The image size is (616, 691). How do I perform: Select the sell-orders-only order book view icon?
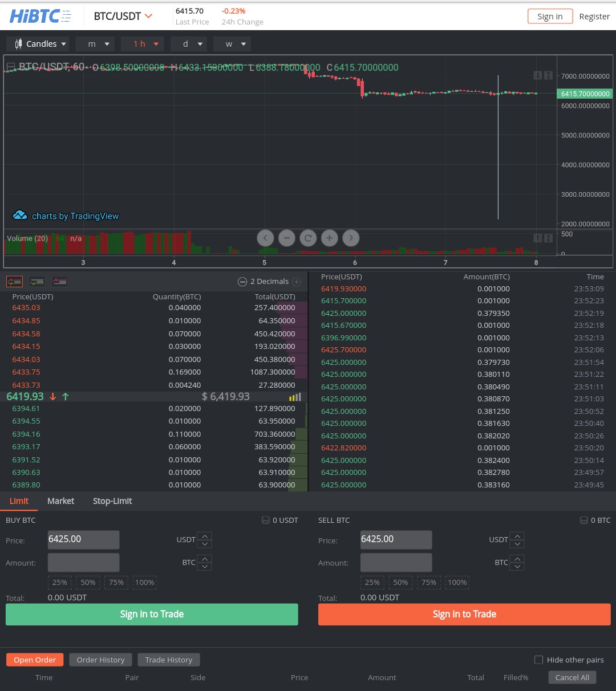tap(59, 281)
